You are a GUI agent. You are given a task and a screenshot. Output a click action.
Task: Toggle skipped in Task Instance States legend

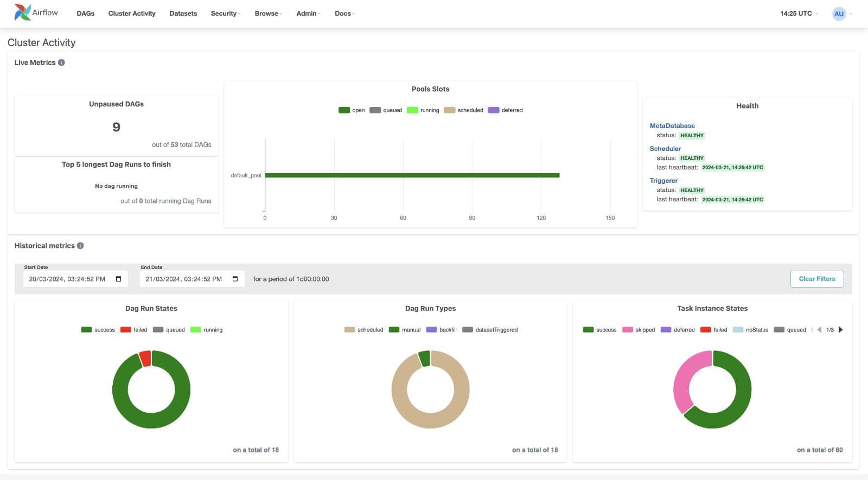coord(639,330)
